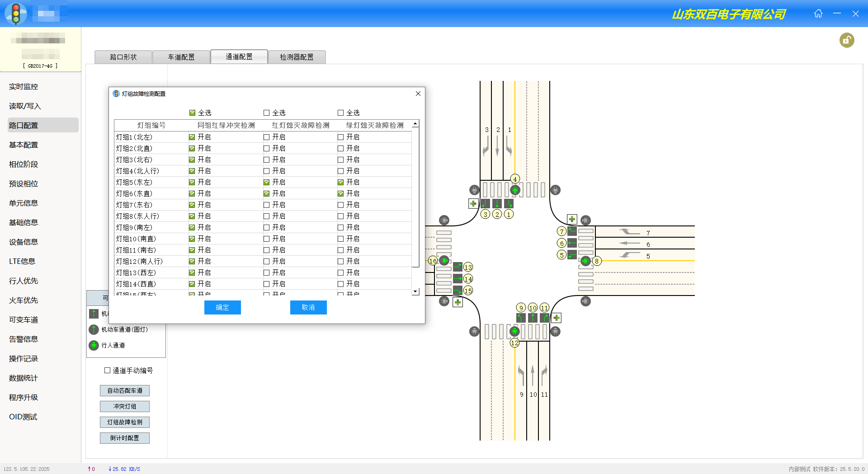The height and width of the screenshot is (474, 868).
Task: Check select-all for green light failure detection
Action: point(341,113)
